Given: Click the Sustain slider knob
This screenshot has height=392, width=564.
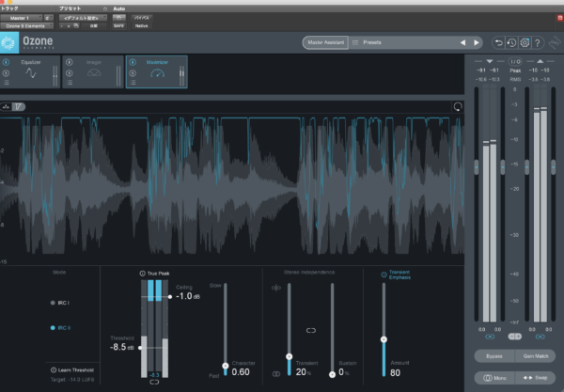Looking at the screenshot, I should (x=333, y=374).
